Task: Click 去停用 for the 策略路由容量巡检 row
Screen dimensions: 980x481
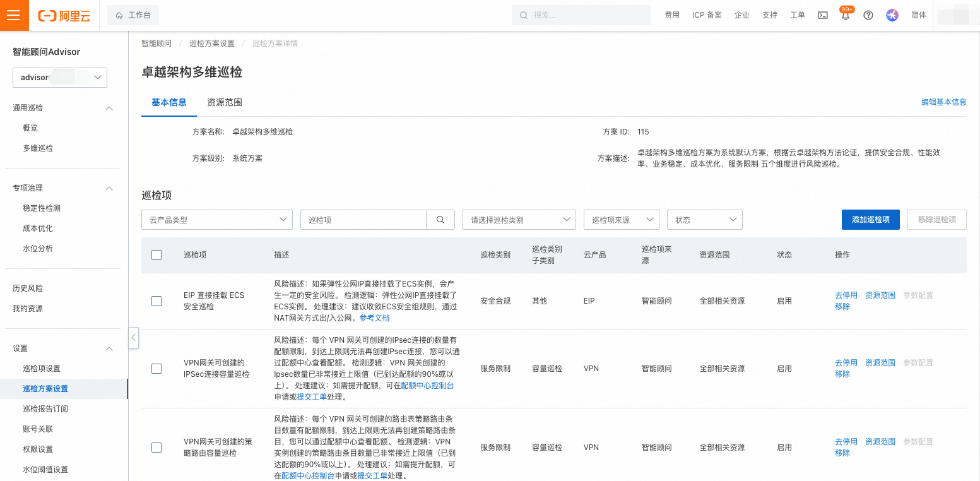Action: pyautogui.click(x=846, y=442)
